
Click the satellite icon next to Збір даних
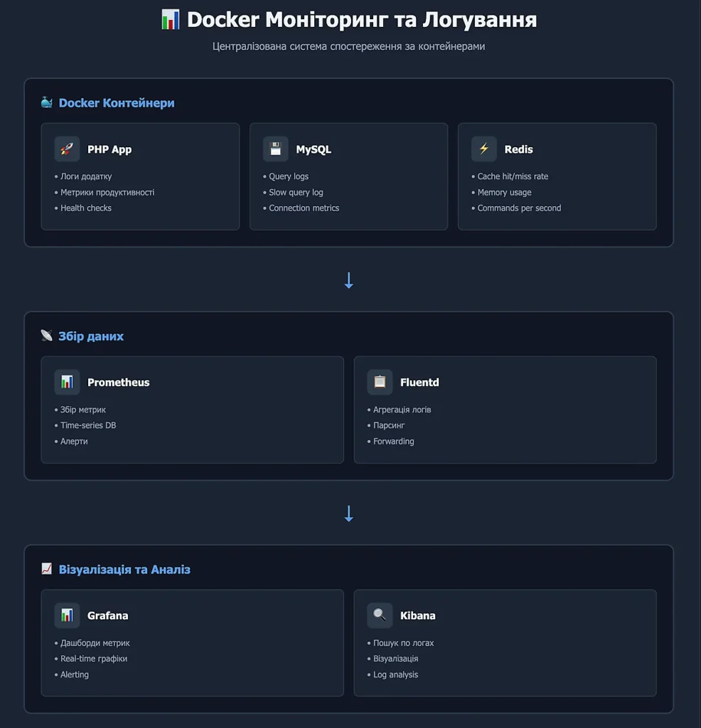46,336
